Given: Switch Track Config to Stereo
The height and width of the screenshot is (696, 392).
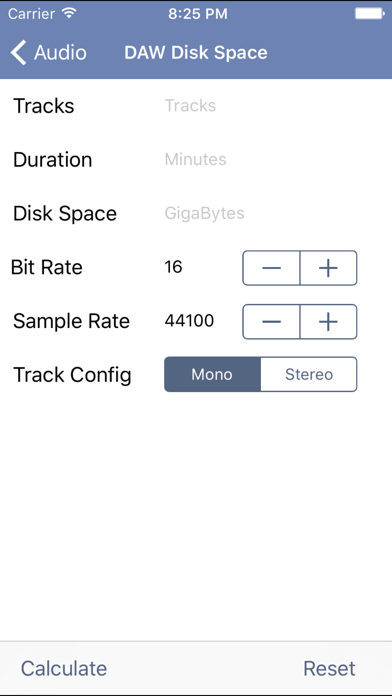Looking at the screenshot, I should pyautogui.click(x=309, y=374).
